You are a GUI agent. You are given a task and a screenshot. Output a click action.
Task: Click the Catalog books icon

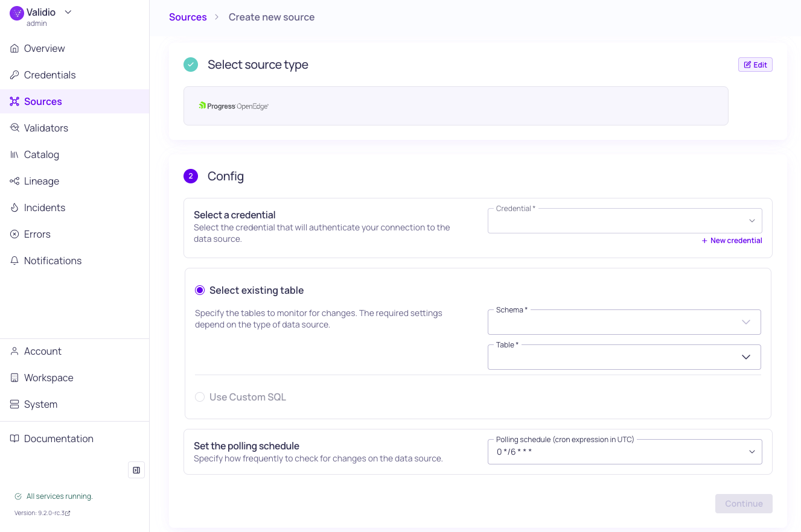(x=14, y=154)
